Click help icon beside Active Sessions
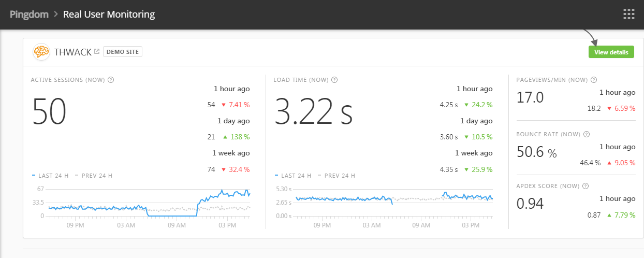Screen dimensions: 644x258 pyautogui.click(x=111, y=80)
